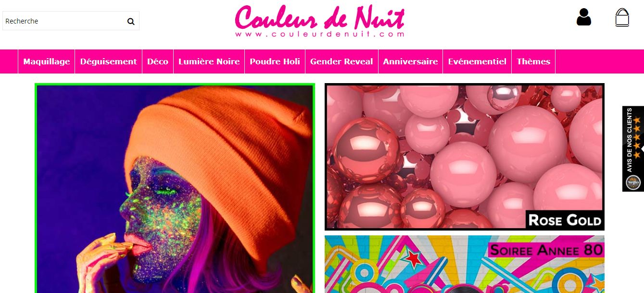Open the shopping bag cart icon
Image resolution: width=644 pixels, height=293 pixels.
[x=622, y=17]
